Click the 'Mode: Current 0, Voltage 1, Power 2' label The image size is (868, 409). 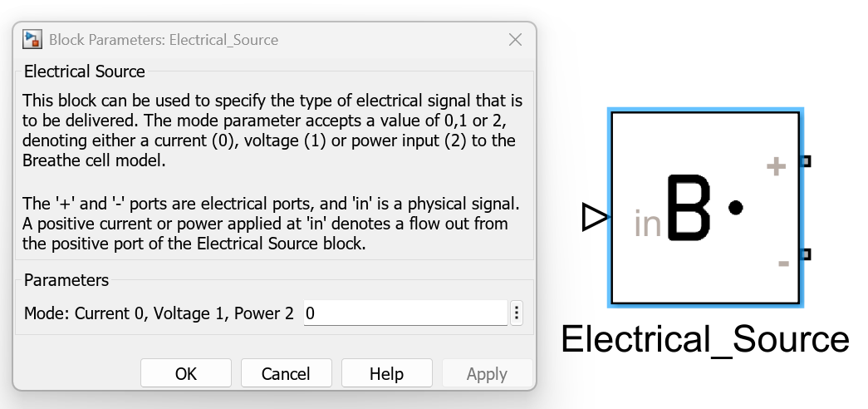coord(159,313)
